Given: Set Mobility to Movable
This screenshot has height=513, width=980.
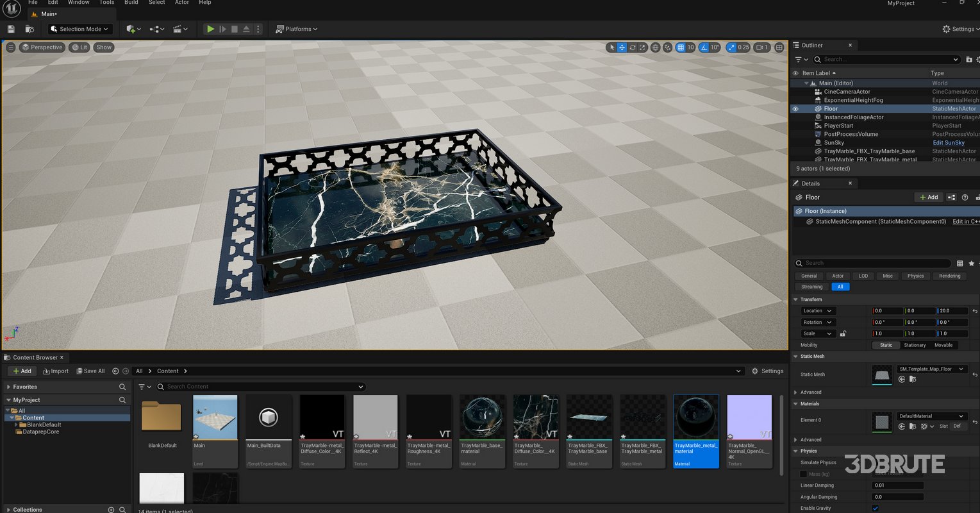Looking at the screenshot, I should click(x=943, y=345).
